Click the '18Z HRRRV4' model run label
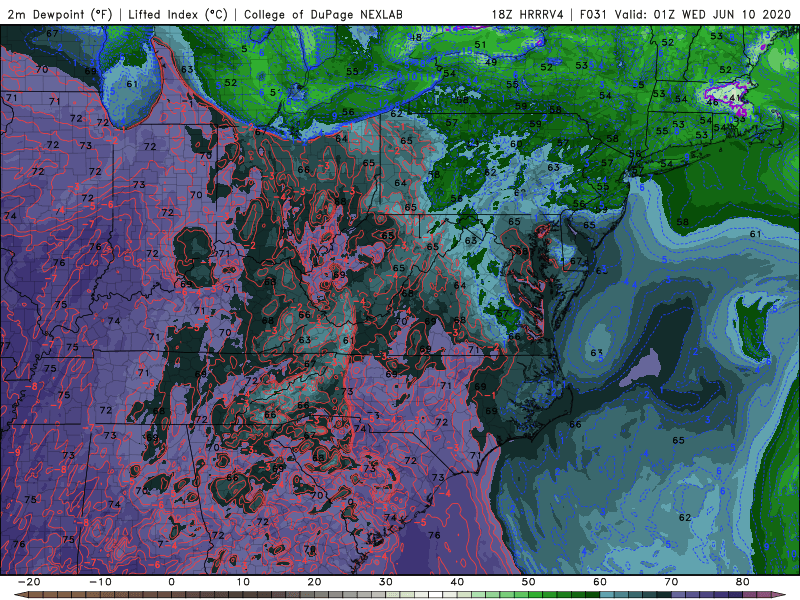This screenshot has width=800, height=600. click(528, 15)
